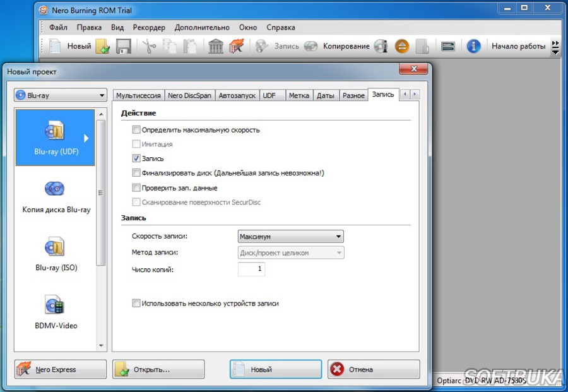Switch to the Метка tab
The height and width of the screenshot is (392, 568).
[x=299, y=96]
